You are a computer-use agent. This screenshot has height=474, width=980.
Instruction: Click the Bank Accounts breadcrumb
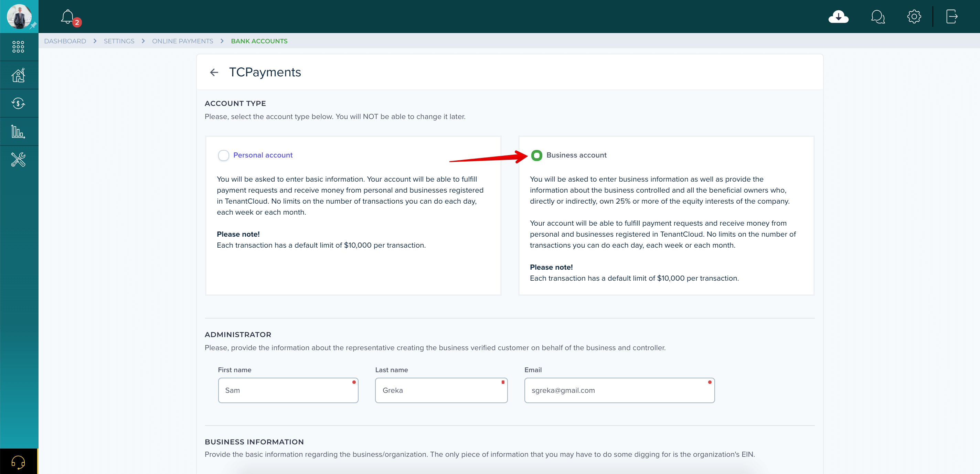(259, 41)
